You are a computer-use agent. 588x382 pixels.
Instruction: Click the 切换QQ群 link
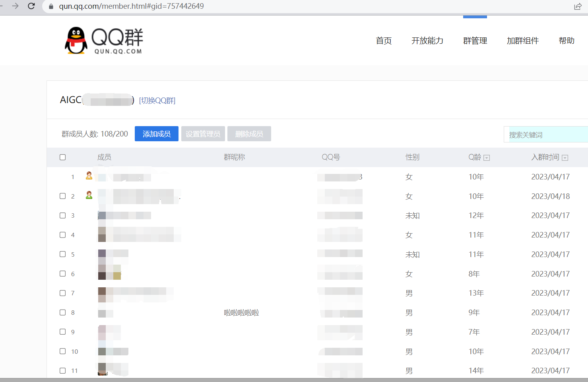pos(157,100)
